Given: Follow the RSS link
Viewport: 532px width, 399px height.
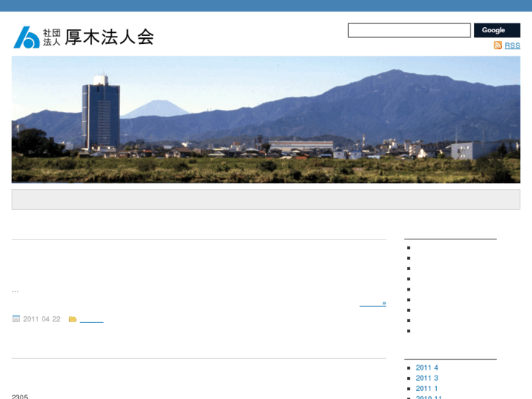Looking at the screenshot, I should (512, 45).
